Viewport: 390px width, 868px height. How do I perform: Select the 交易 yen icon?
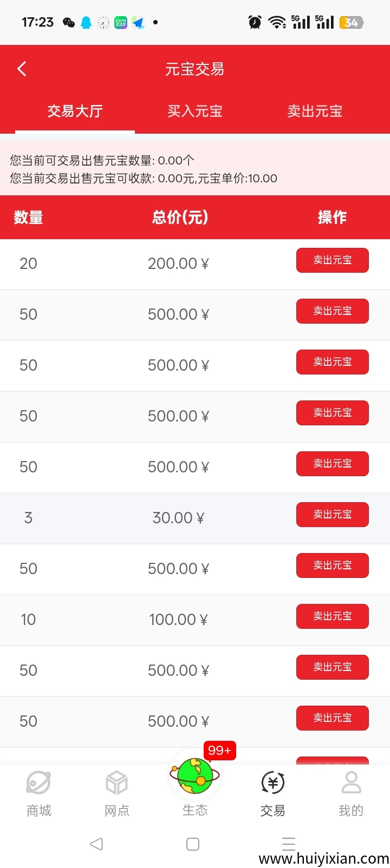tap(272, 782)
